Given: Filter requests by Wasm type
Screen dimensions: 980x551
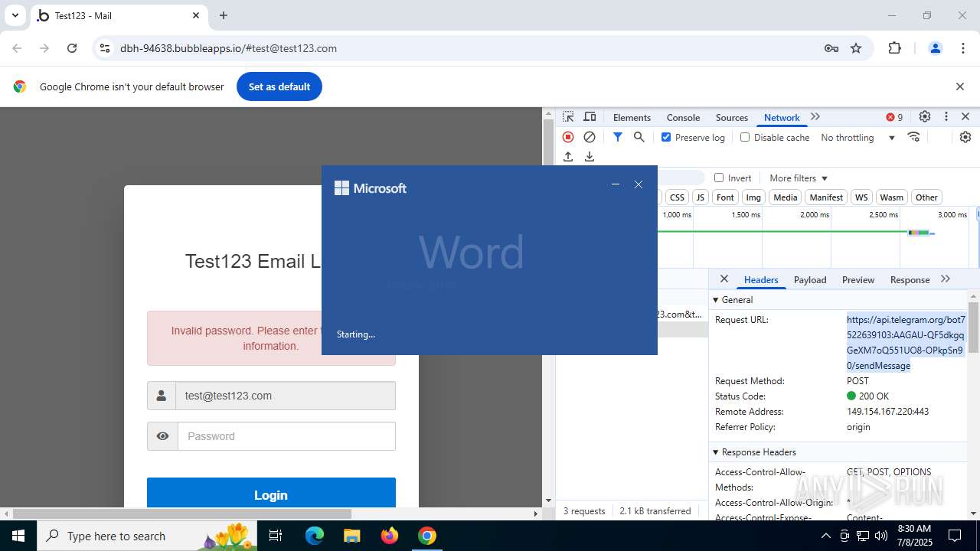Looking at the screenshot, I should tap(891, 197).
